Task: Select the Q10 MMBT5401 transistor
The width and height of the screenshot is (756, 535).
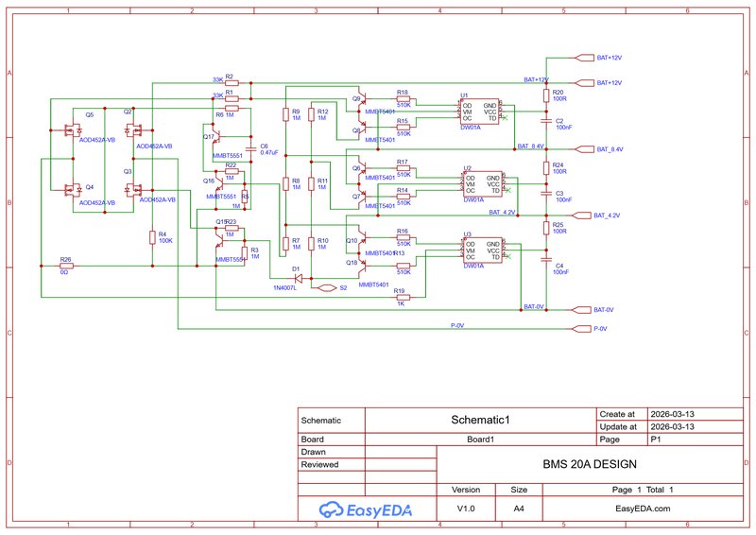Action: [x=362, y=237]
